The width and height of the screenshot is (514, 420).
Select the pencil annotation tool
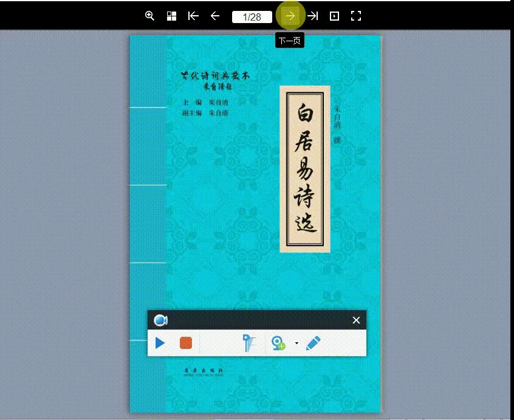(x=313, y=343)
